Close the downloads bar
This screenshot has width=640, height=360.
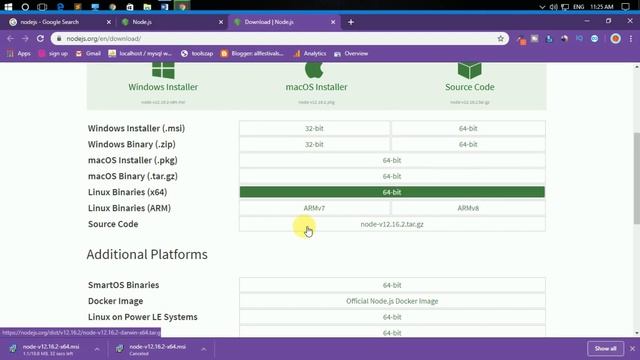point(632,349)
